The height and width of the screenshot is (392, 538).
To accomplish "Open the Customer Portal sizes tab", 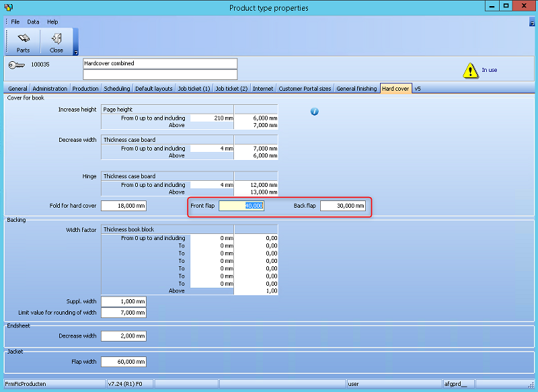I will [x=305, y=89].
